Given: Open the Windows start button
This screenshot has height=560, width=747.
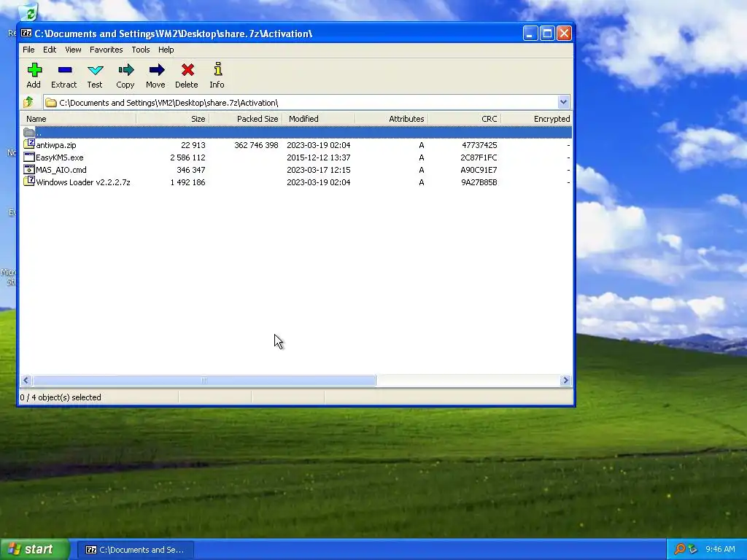Looking at the screenshot, I should point(35,549).
